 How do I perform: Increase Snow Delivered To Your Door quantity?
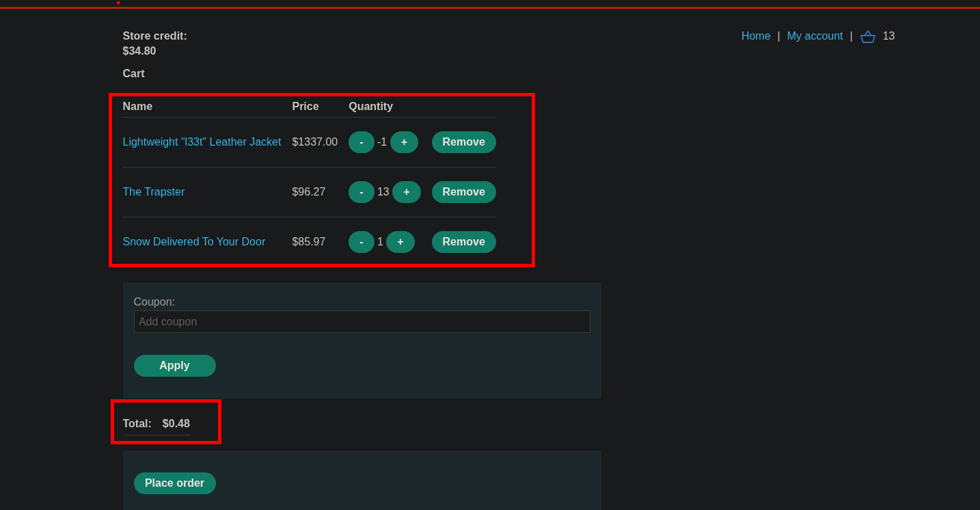pyautogui.click(x=400, y=242)
